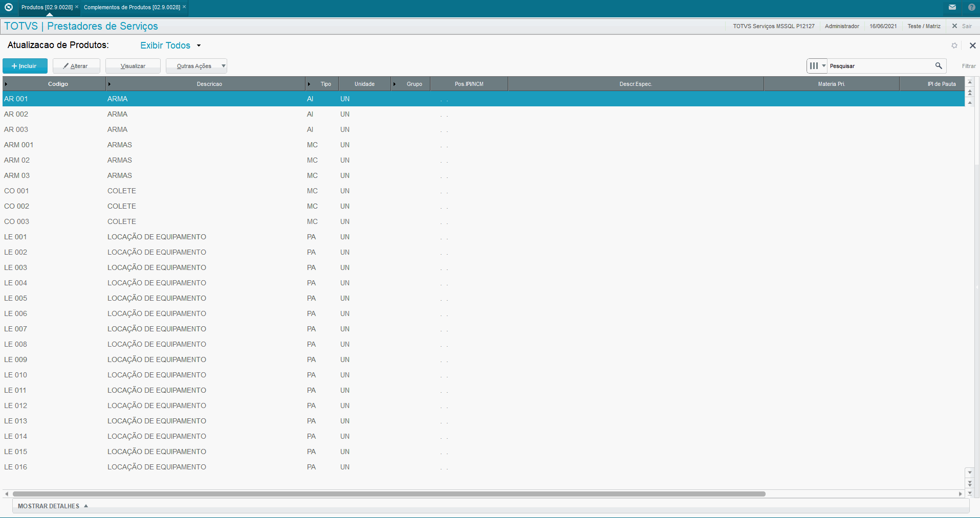Click TOTVS Serviços MSSQL P12127 label
980x518 pixels.
(773, 26)
